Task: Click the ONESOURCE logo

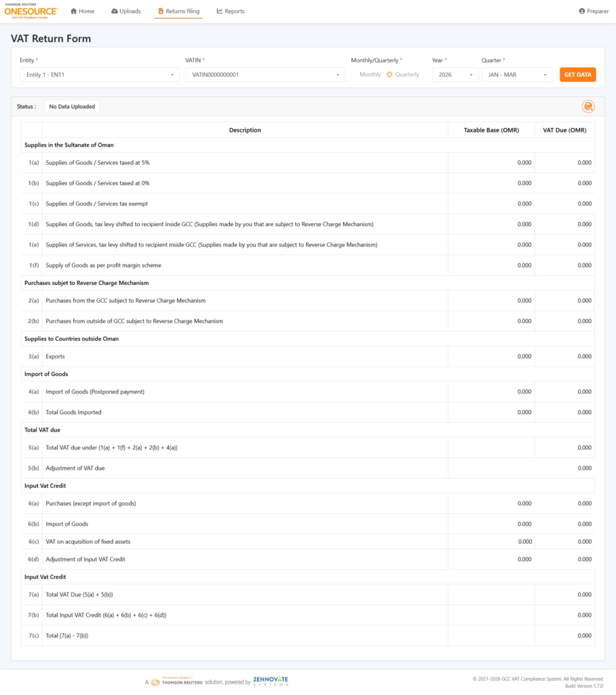Action: click(x=31, y=11)
